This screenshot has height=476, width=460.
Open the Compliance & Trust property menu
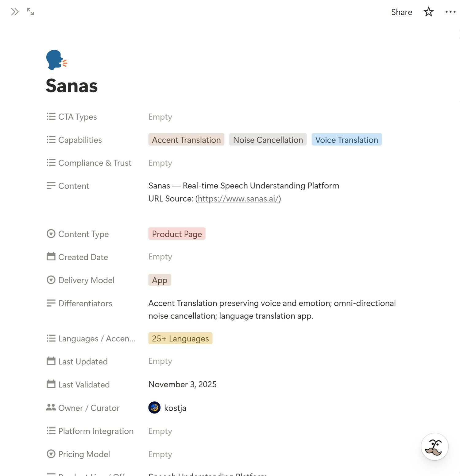(x=95, y=163)
